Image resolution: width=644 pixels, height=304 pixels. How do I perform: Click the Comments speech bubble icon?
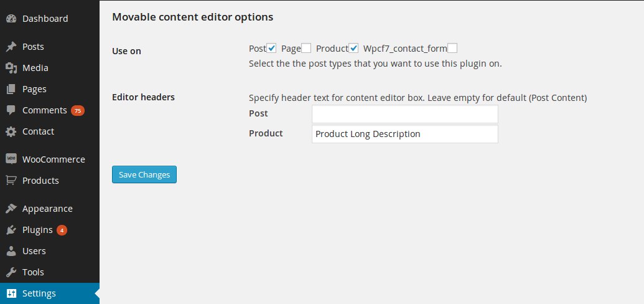(11, 110)
